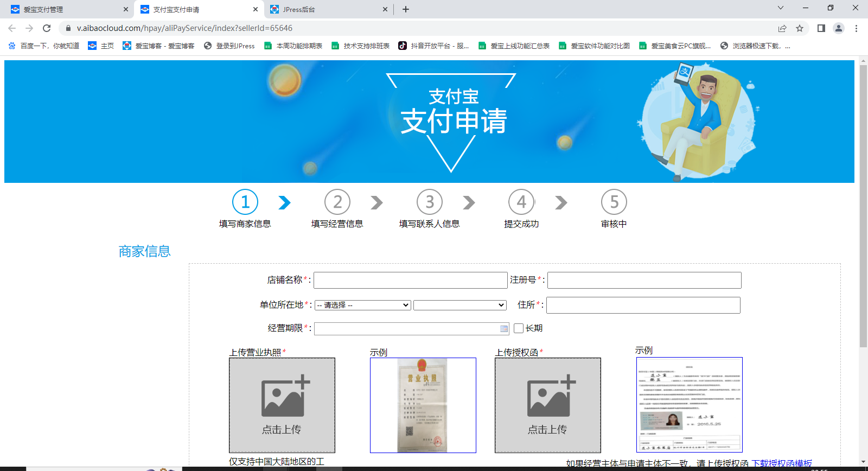Click the calendar icon in 经营期限 field
Image resolution: width=868 pixels, height=471 pixels.
tap(503, 329)
